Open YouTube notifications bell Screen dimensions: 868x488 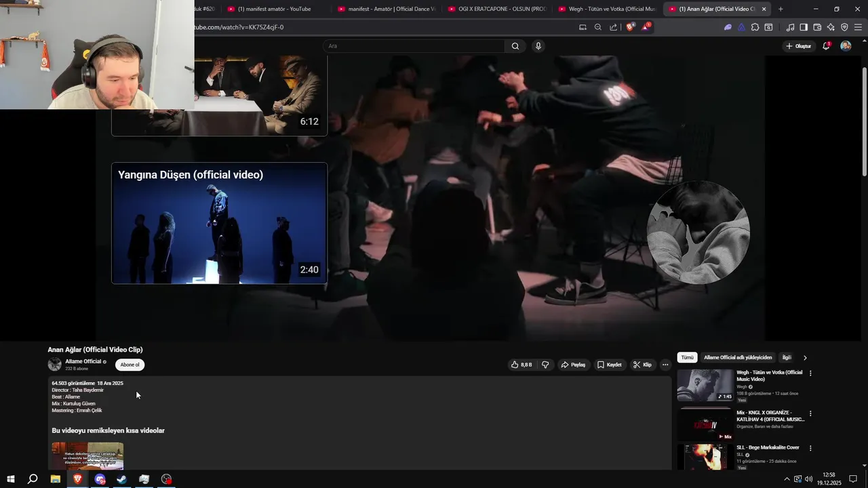826,46
